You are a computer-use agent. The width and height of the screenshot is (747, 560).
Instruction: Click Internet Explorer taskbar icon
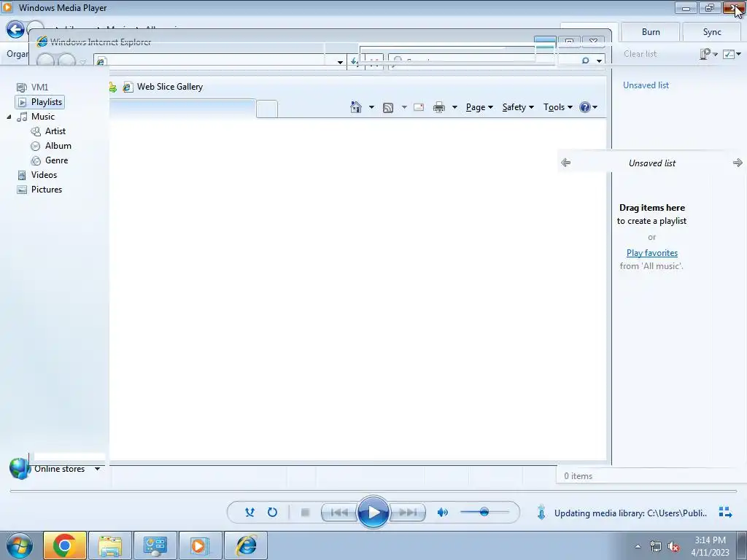(x=246, y=545)
